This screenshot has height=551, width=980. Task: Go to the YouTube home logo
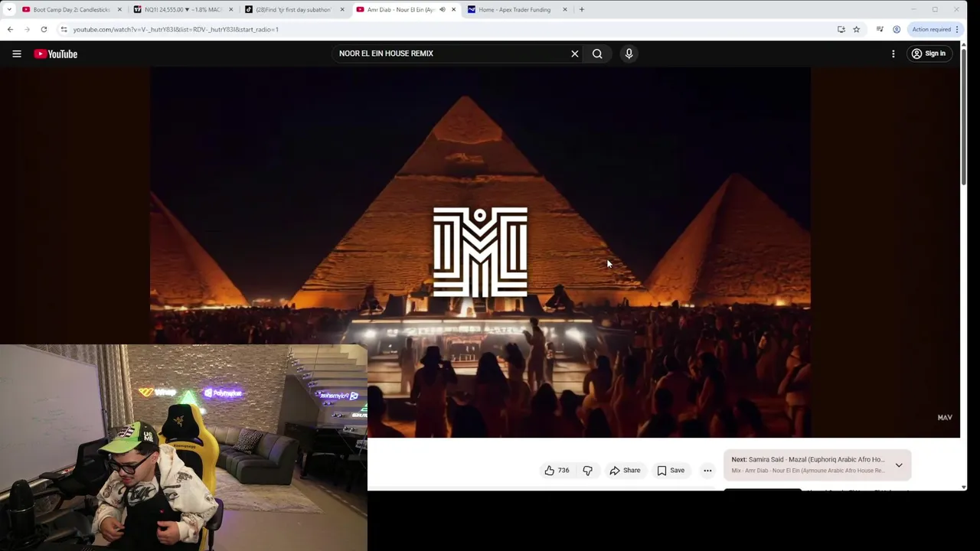click(x=56, y=54)
